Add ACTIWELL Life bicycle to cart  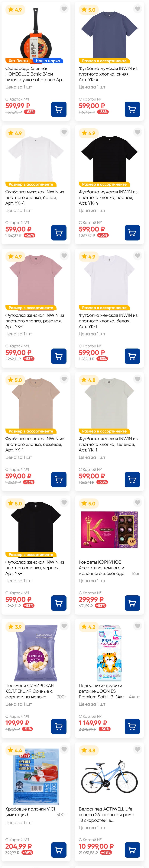[132, 849]
